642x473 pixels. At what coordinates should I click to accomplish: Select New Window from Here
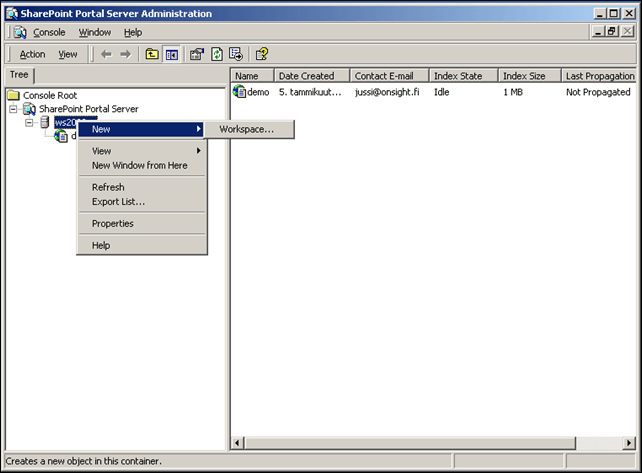point(141,165)
